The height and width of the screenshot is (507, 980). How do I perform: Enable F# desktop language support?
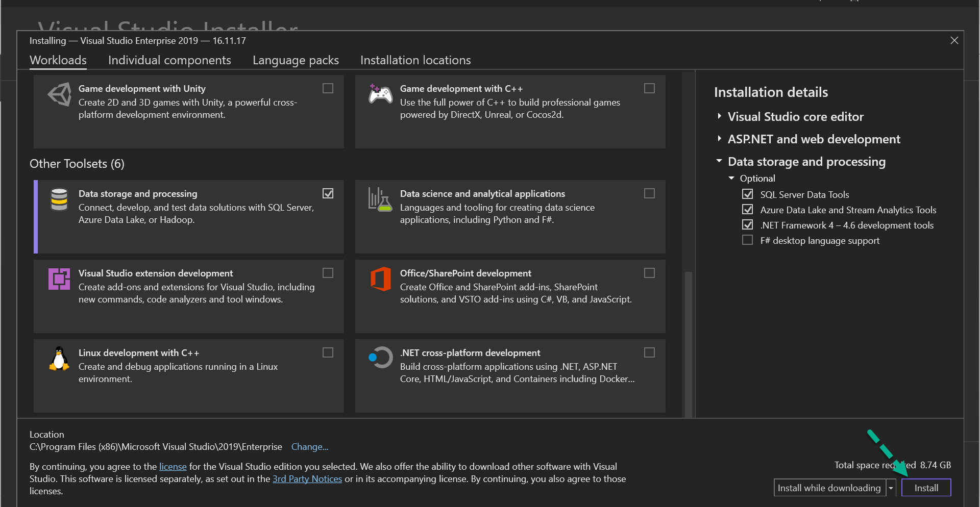coord(747,240)
